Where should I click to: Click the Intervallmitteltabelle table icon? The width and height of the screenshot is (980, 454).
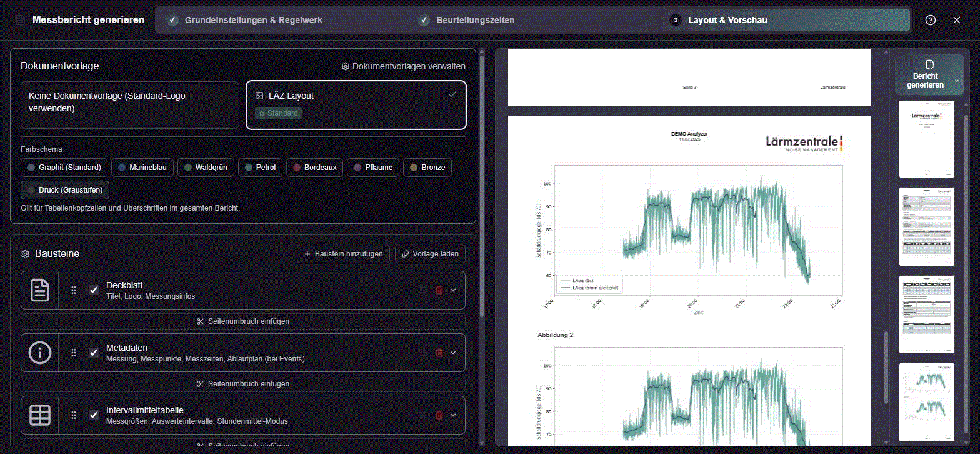point(40,415)
